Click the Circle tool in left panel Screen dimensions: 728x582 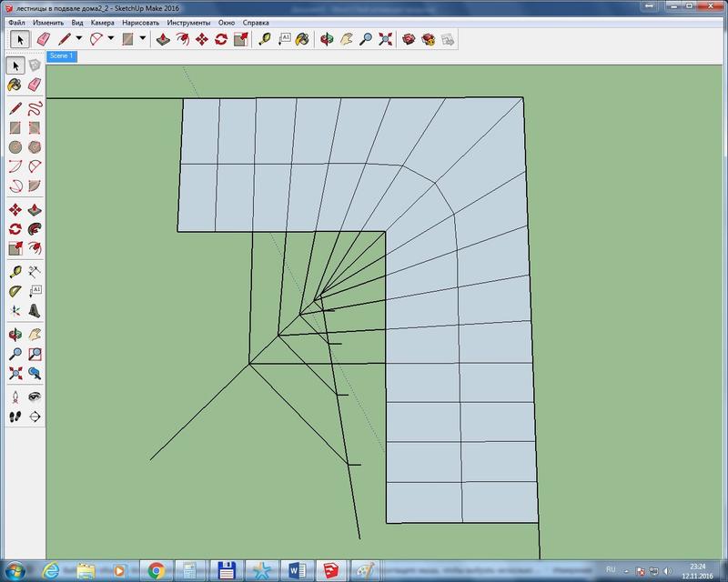(x=15, y=146)
